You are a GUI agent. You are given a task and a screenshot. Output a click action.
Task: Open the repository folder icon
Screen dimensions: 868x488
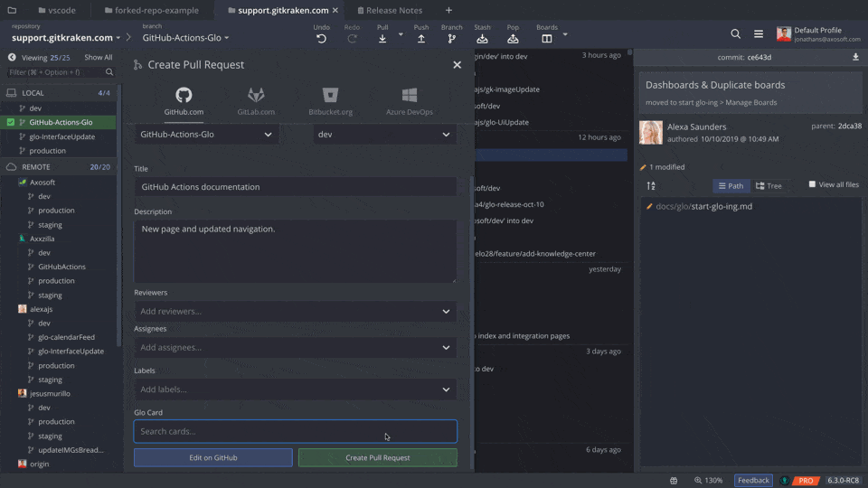(x=12, y=10)
